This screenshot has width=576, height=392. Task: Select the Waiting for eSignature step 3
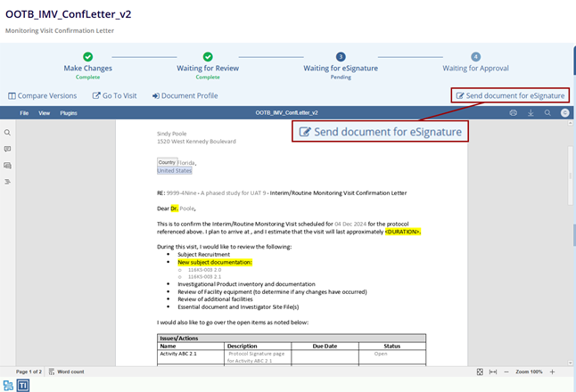pos(341,57)
